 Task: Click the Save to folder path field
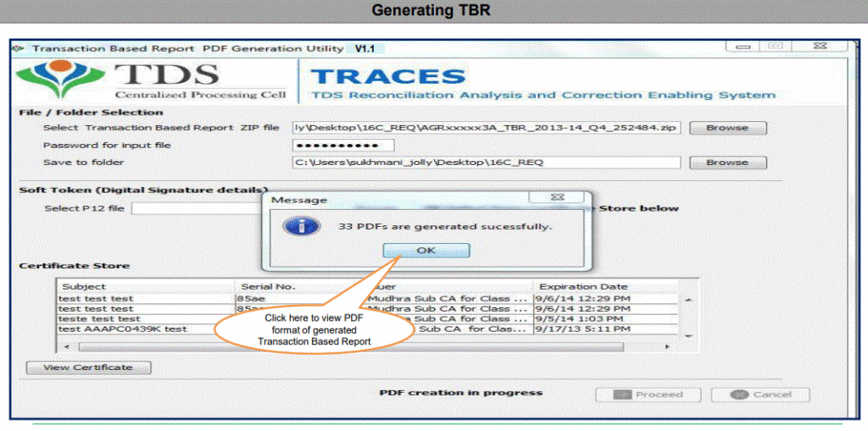tap(486, 163)
